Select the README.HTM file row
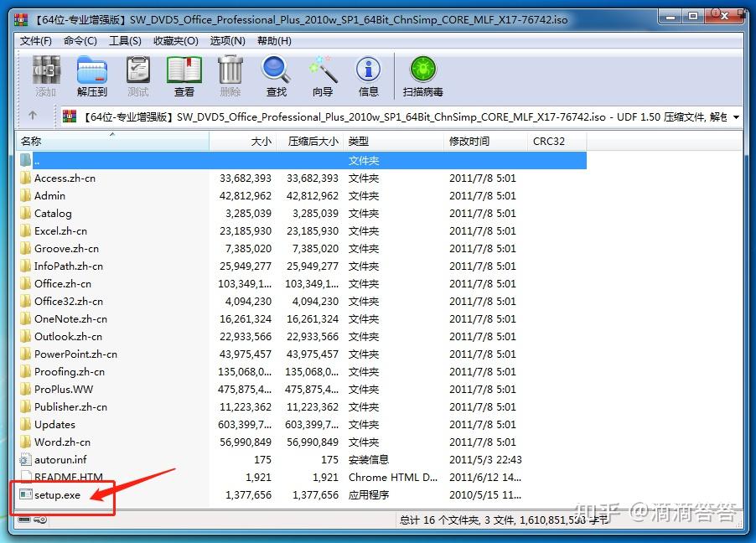The width and height of the screenshot is (756, 543). pos(302,478)
